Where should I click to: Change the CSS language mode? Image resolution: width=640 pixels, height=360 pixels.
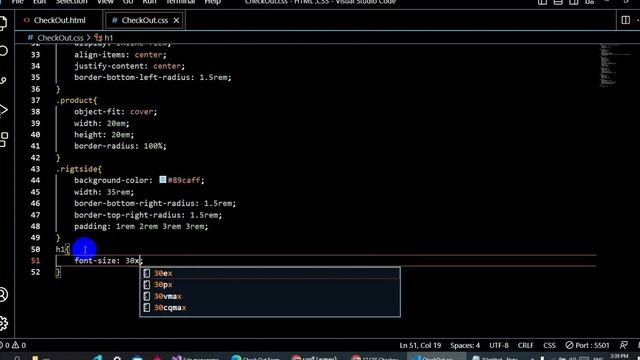(x=549, y=345)
